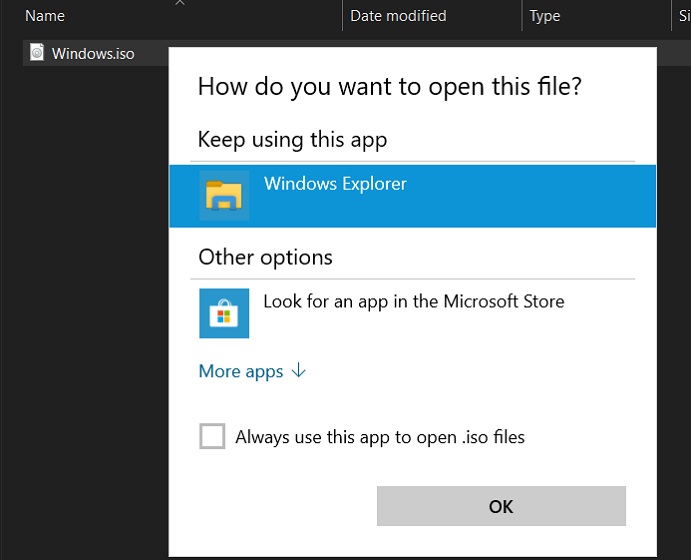Click the 'How do you want to open this file?' title
The width and height of the screenshot is (691, 560).
click(x=390, y=86)
